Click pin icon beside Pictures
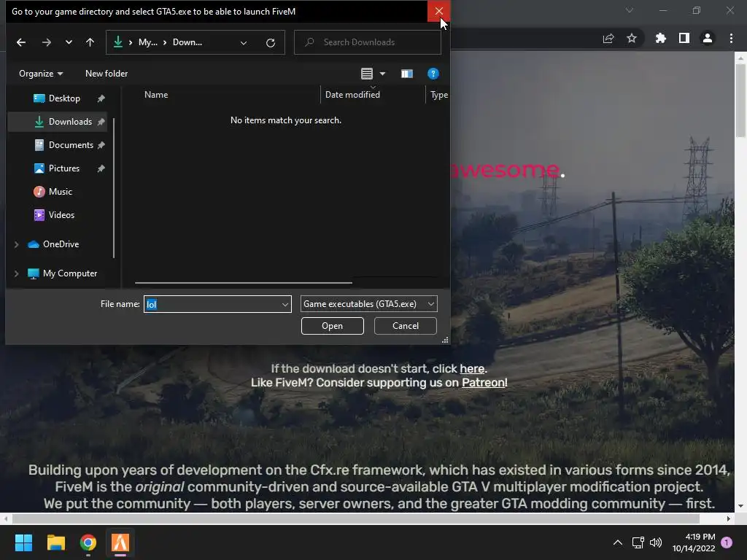The width and height of the screenshot is (747, 560). tap(101, 168)
